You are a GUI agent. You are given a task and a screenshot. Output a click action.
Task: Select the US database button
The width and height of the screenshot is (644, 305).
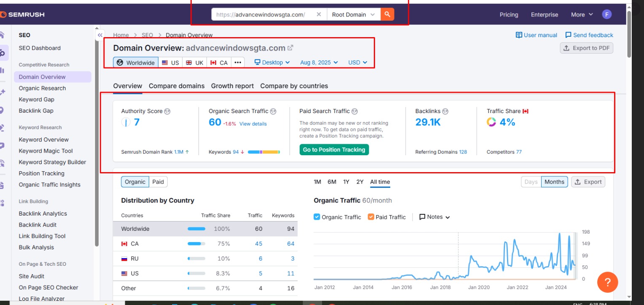point(171,62)
